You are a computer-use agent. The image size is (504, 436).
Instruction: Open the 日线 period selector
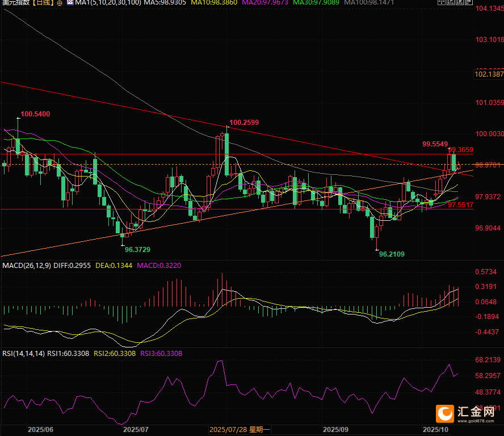[x=42, y=3]
